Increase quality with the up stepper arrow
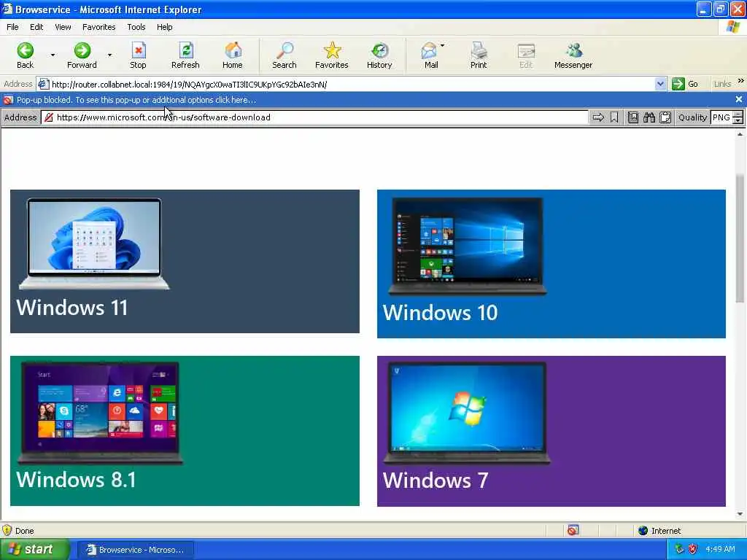 point(738,114)
